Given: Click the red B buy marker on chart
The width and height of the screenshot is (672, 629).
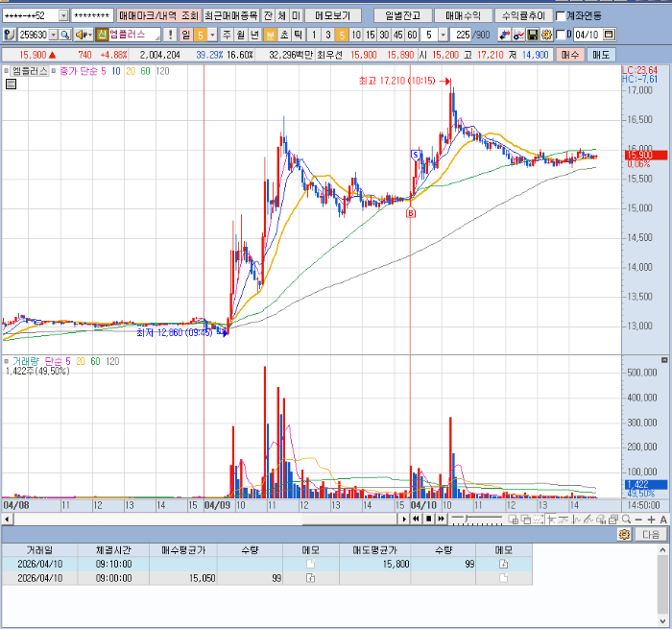Looking at the screenshot, I should 411,212.
